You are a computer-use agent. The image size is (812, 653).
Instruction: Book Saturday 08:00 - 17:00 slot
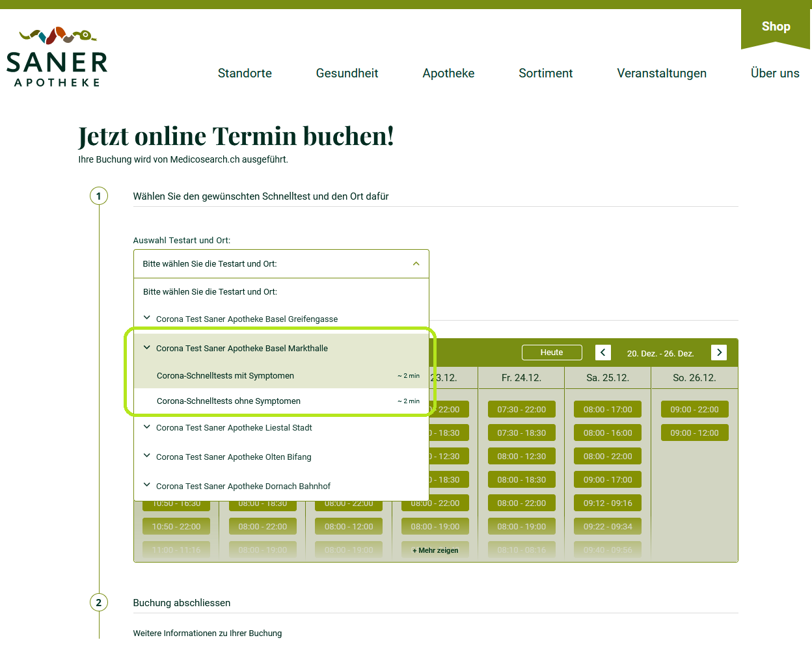pos(608,410)
